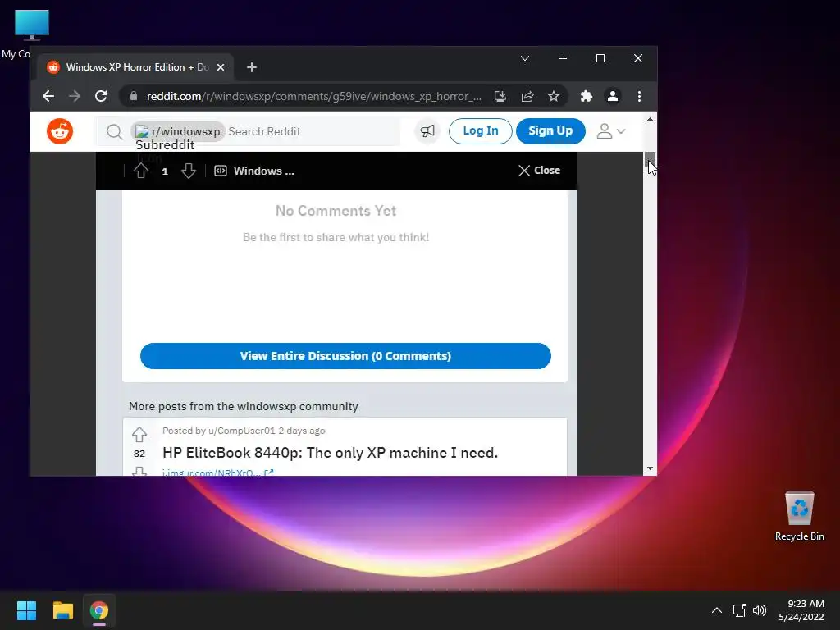Image resolution: width=840 pixels, height=630 pixels.
Task: Click the network tray icon
Action: click(x=740, y=610)
